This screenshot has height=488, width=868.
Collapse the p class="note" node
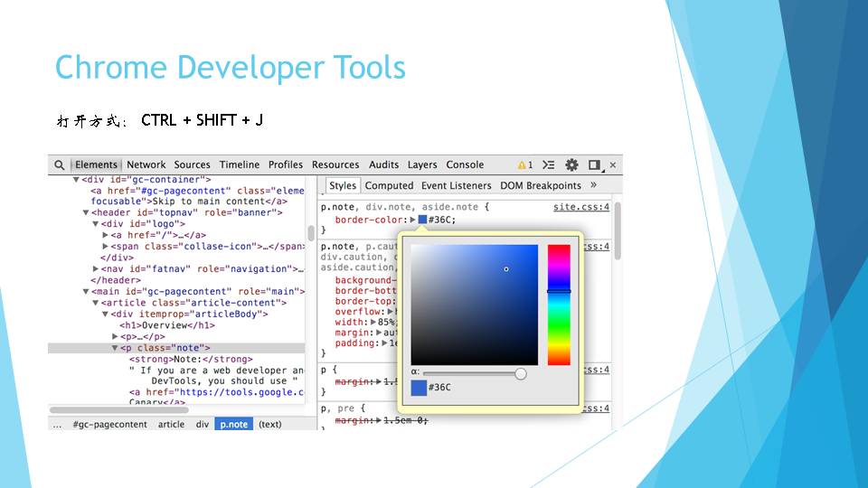click(115, 348)
